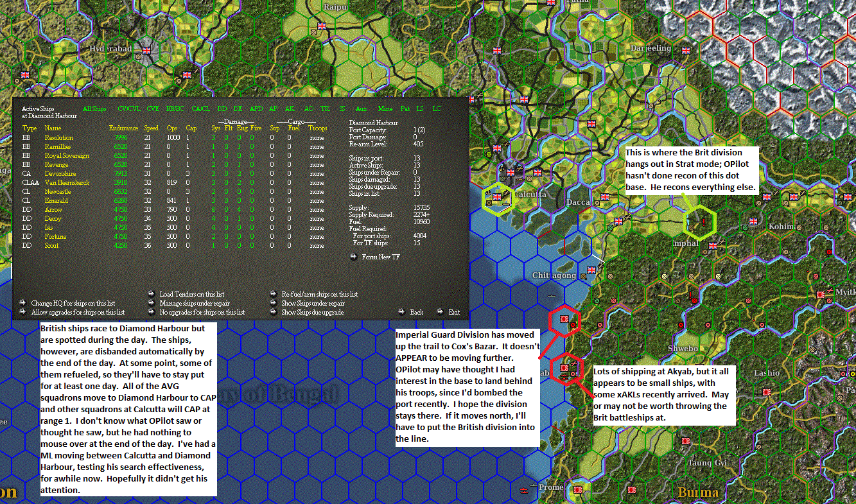Click Load Tenders on this list
Screen dimensions: 856x504
186,294
